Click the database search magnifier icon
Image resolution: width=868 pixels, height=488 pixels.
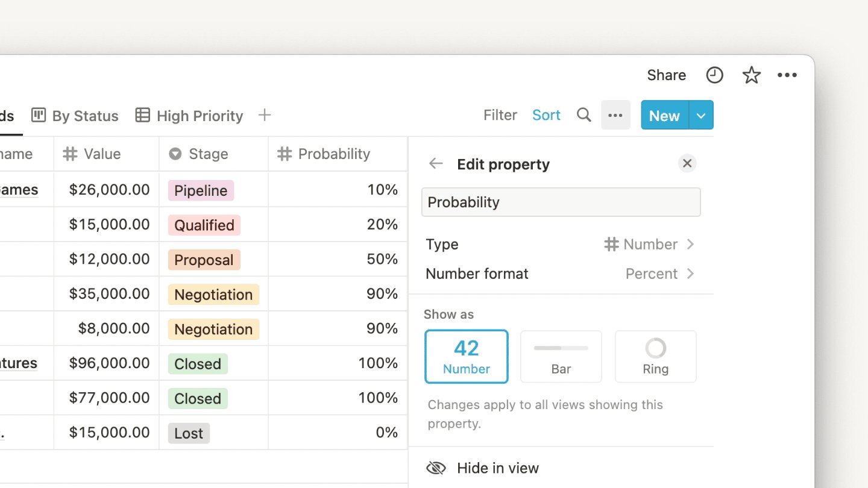tap(583, 115)
